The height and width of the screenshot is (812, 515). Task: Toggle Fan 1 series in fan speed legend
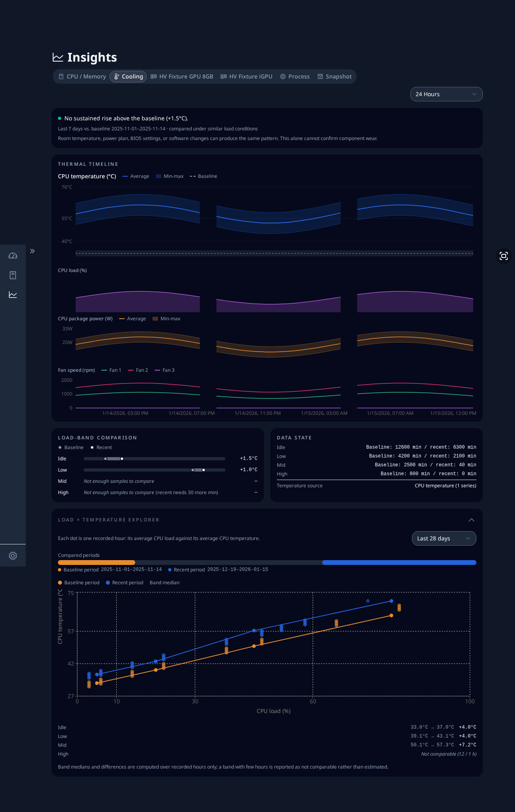click(x=111, y=370)
